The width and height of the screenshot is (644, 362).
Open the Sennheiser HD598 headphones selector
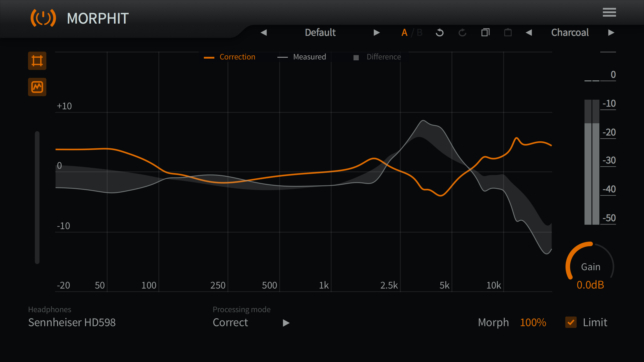tap(72, 323)
